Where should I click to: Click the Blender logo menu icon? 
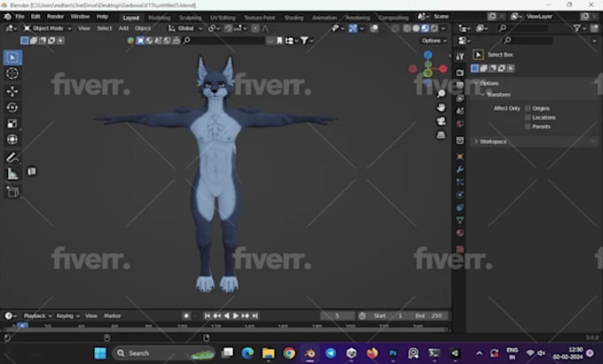pos(7,17)
